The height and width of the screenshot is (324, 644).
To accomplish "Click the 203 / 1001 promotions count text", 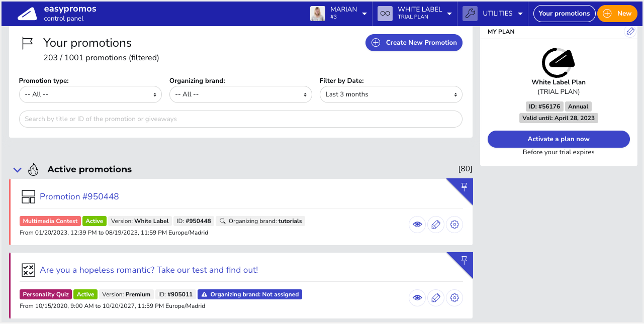I will click(102, 58).
